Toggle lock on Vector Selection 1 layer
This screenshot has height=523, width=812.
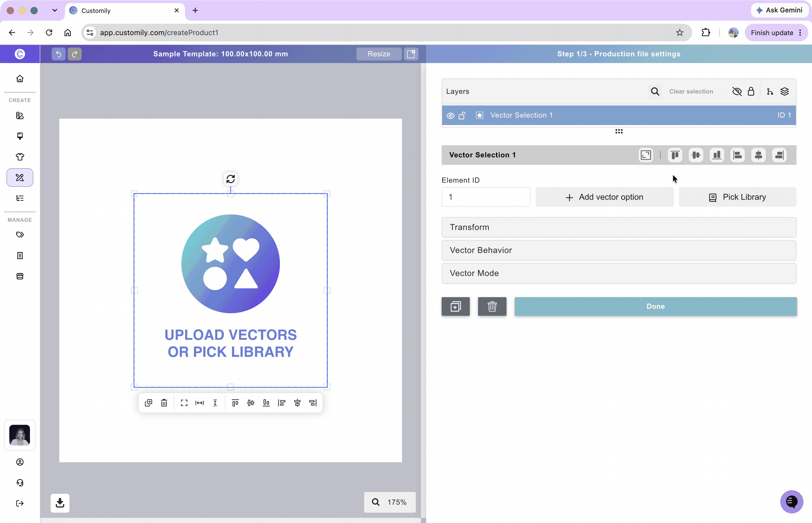[462, 116]
